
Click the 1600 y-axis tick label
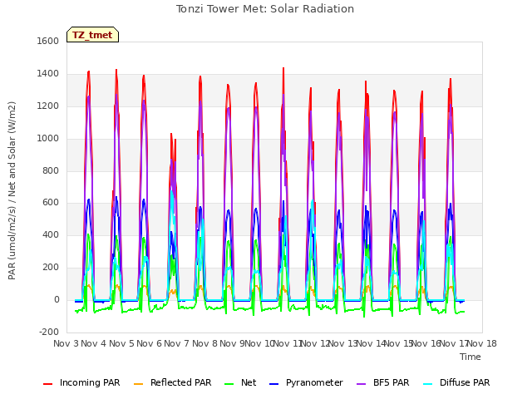tap(48, 41)
